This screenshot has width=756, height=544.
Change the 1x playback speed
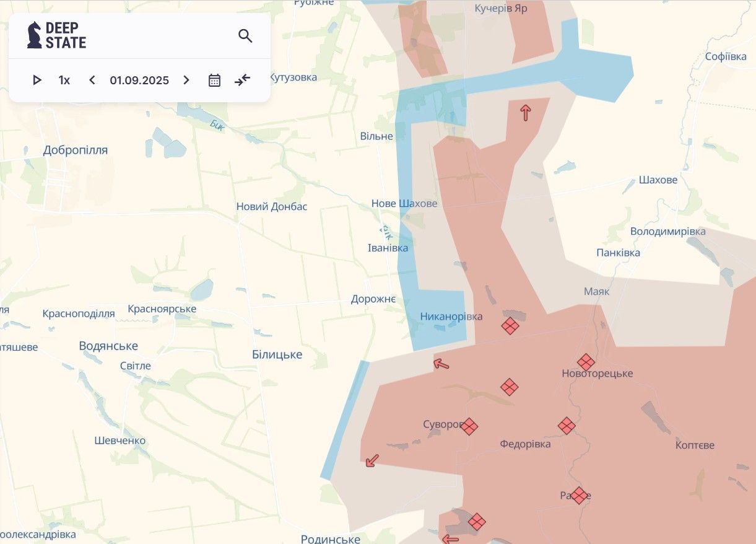click(x=64, y=80)
